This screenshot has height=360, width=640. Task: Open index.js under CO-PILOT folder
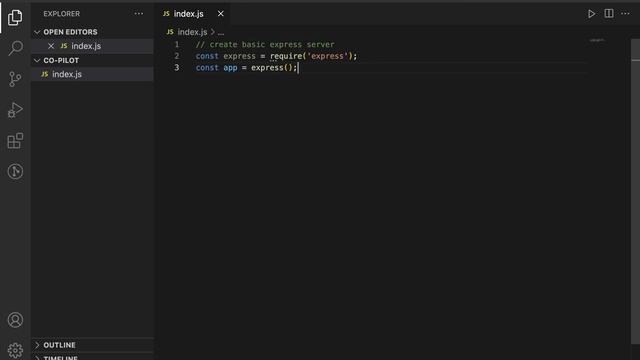coord(92,74)
